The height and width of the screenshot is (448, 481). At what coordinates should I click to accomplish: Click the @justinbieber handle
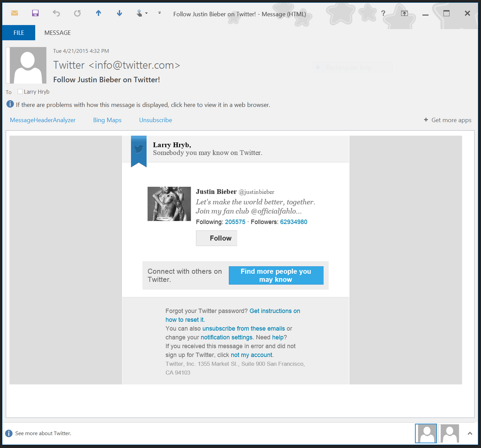[x=257, y=192]
